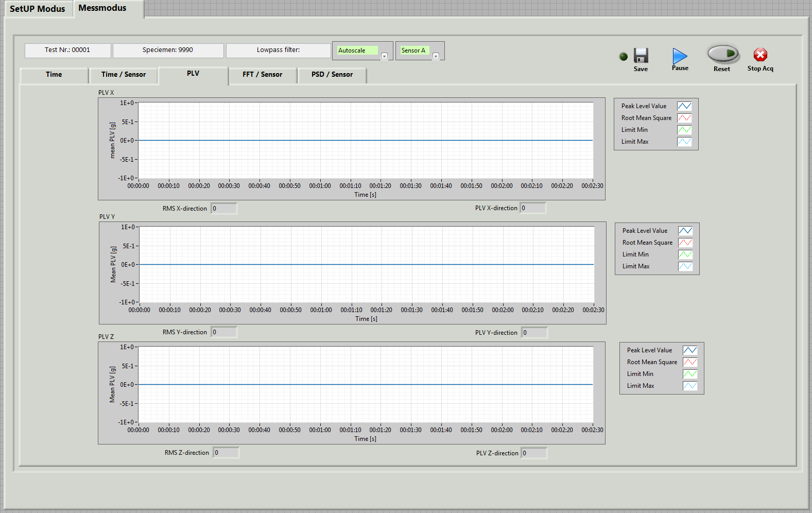Screen dimensions: 812x513
Task: Expand the Sensor A dropdown
Action: [436, 57]
